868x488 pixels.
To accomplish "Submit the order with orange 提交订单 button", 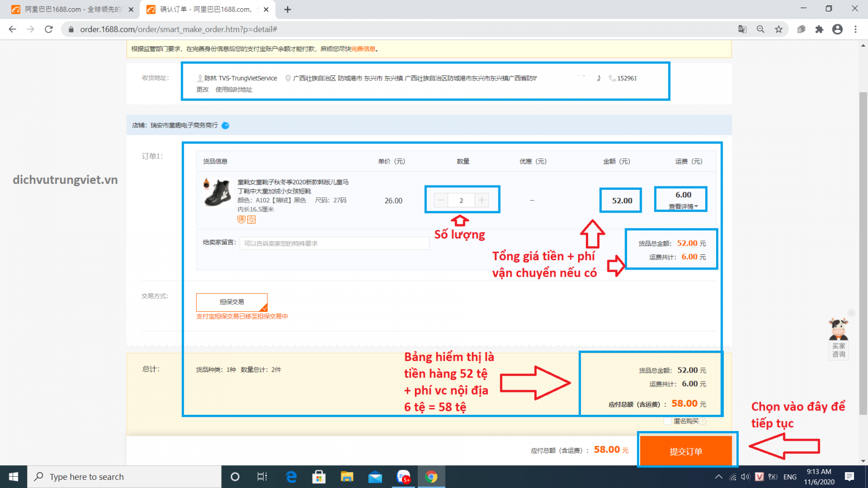I will pyautogui.click(x=686, y=451).
